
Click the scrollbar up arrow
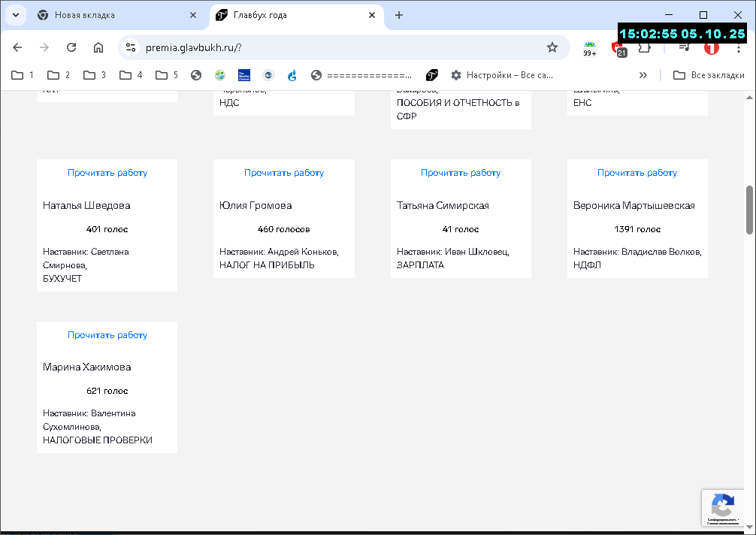click(750, 98)
